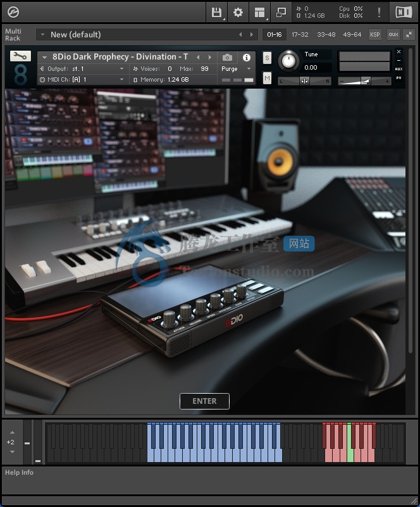Toggle the aux channel controls button
The height and width of the screenshot is (507, 420).
coord(393,35)
